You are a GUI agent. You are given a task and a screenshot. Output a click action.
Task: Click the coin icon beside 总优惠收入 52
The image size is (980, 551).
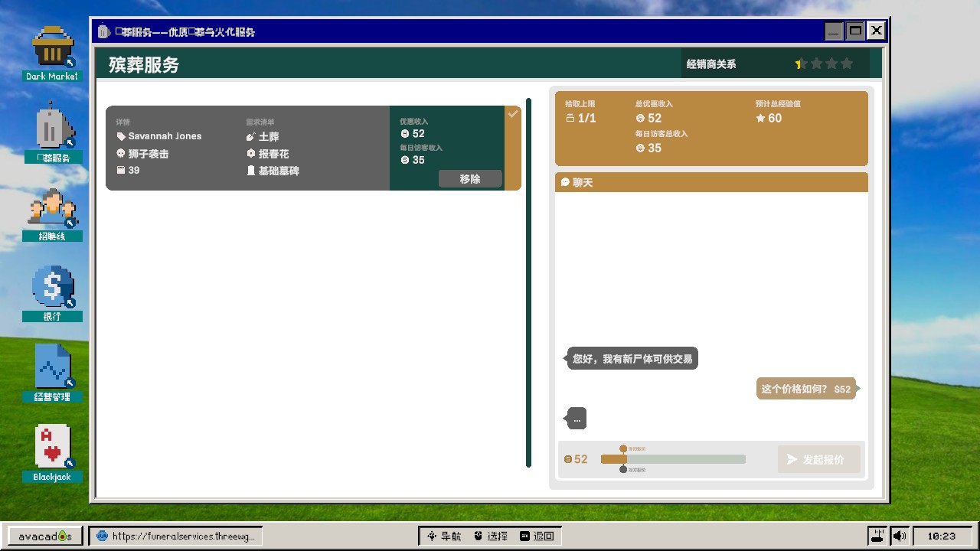(640, 118)
